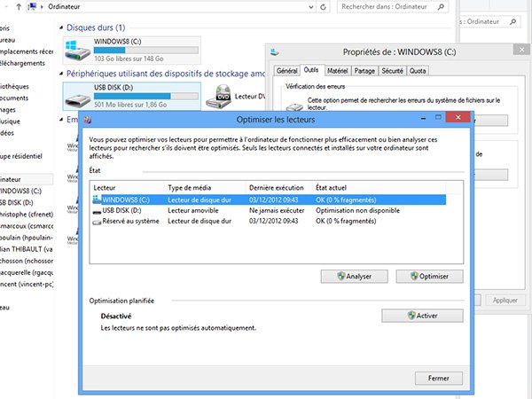
Task: Click the refresh icon next to the address bar
Action: click(x=324, y=7)
